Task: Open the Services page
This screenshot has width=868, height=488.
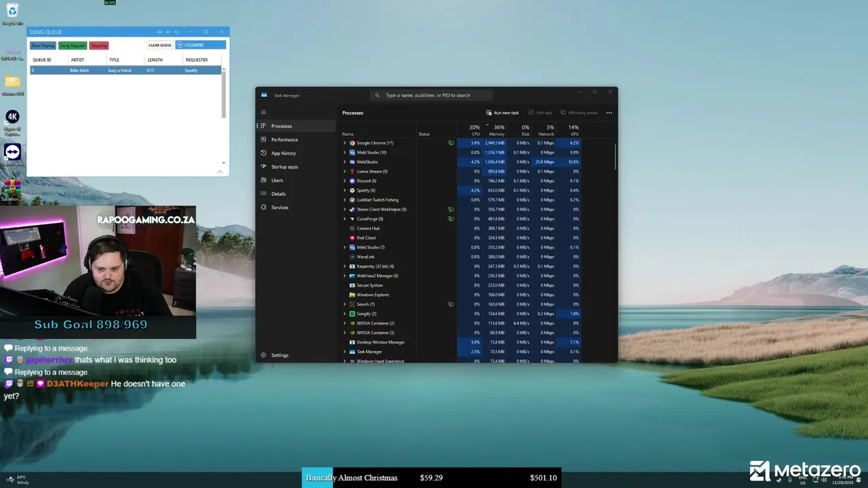Action: [296, 207]
